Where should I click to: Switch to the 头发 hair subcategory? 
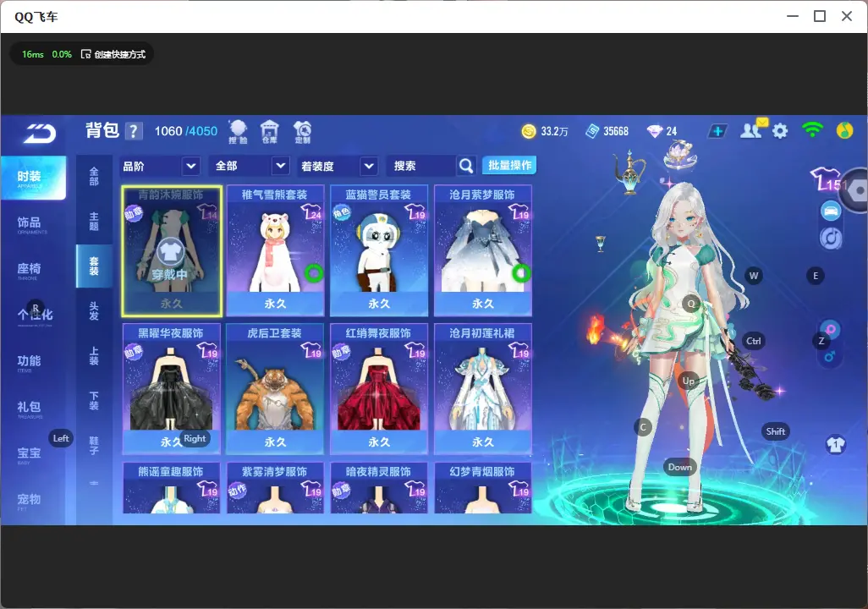coord(94,311)
